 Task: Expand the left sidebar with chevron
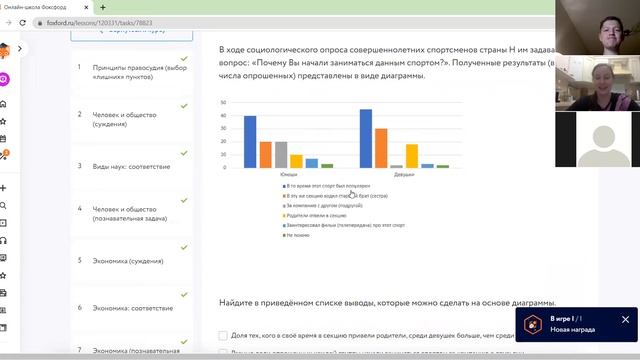pyautogui.click(x=20, y=49)
